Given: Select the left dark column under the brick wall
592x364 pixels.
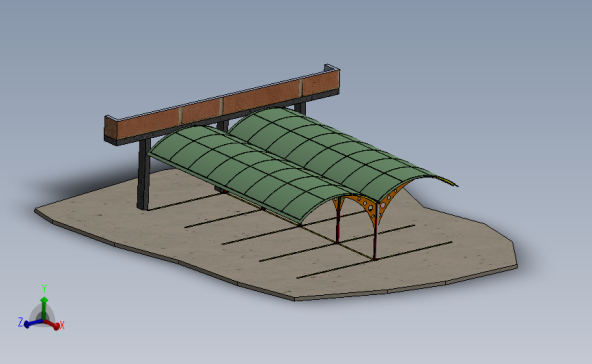Looking at the screenshot, I should (x=143, y=174).
